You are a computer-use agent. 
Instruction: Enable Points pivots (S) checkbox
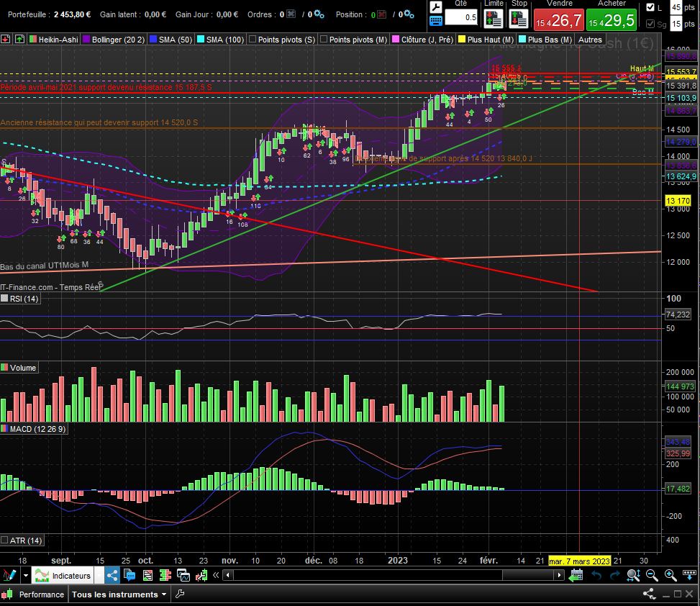click(x=253, y=40)
